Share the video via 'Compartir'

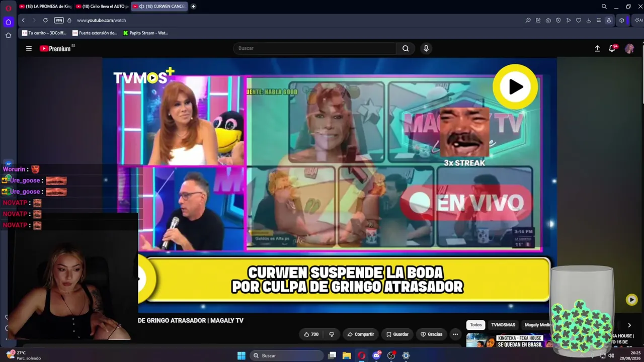(x=361, y=334)
